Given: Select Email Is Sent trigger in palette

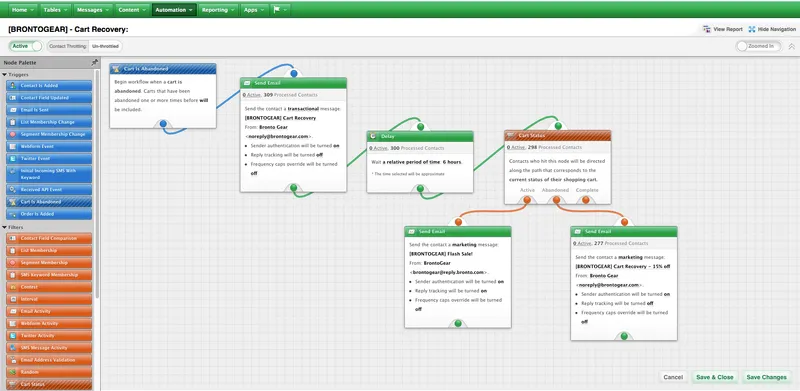Looking at the screenshot, I should coord(49,110).
